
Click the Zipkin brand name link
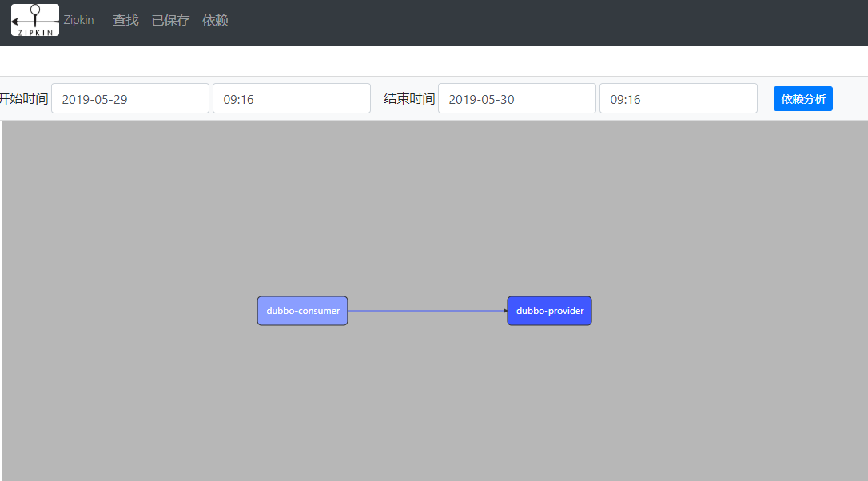pos(78,20)
